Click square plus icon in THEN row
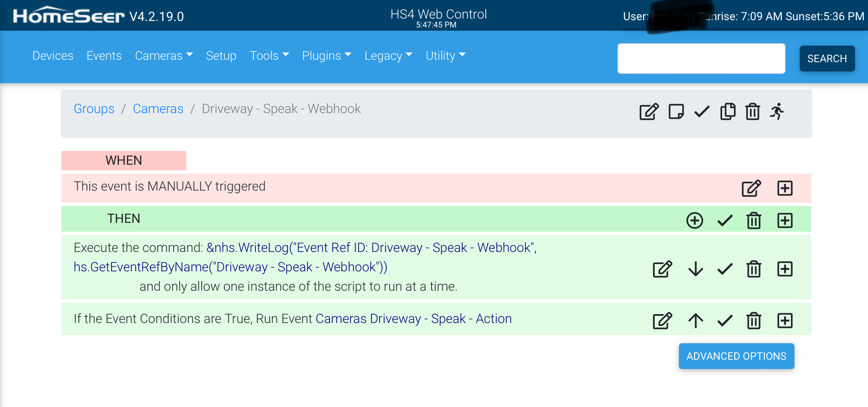 point(785,220)
